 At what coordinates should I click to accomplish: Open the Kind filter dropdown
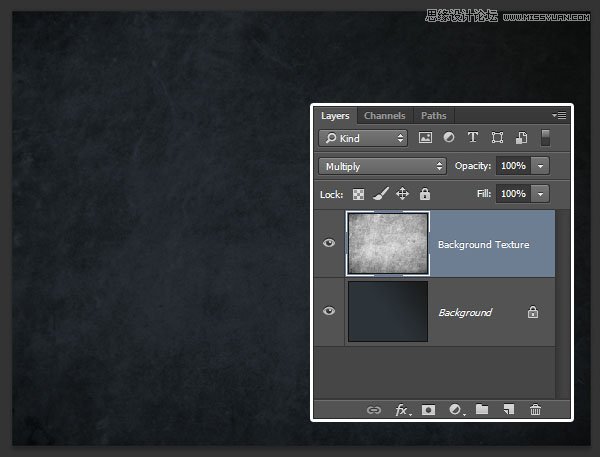pos(364,138)
